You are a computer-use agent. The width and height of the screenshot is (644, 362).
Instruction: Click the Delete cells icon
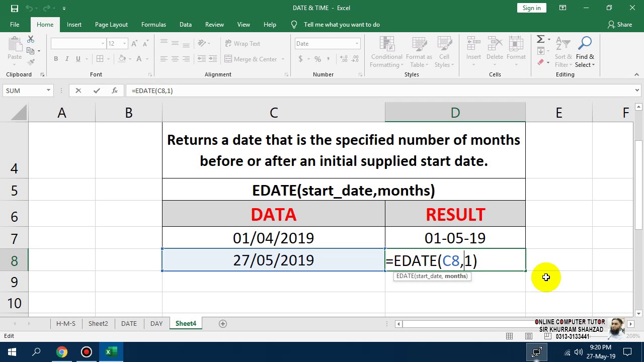click(x=495, y=44)
